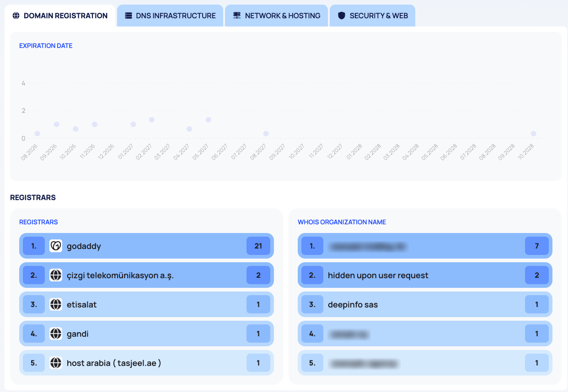Click the rank 1. badge for godaddy

pos(34,246)
